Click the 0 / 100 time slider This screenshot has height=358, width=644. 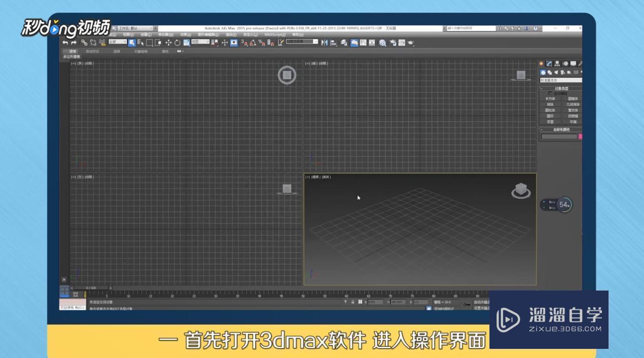[90, 288]
